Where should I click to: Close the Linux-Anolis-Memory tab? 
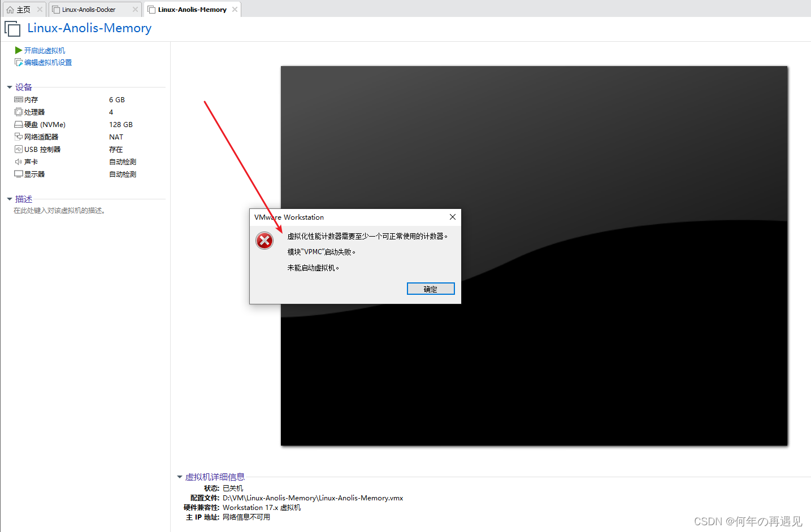235,9
